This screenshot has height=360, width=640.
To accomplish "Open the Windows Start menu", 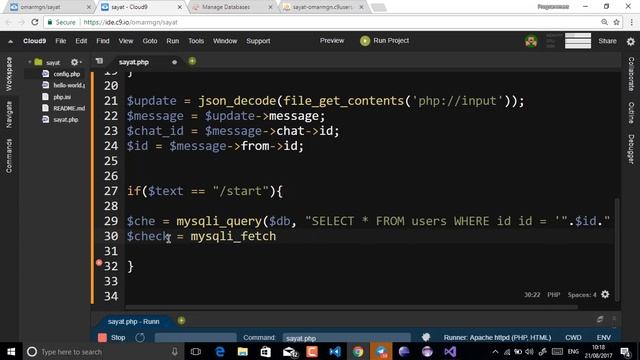I will [x=11, y=351].
